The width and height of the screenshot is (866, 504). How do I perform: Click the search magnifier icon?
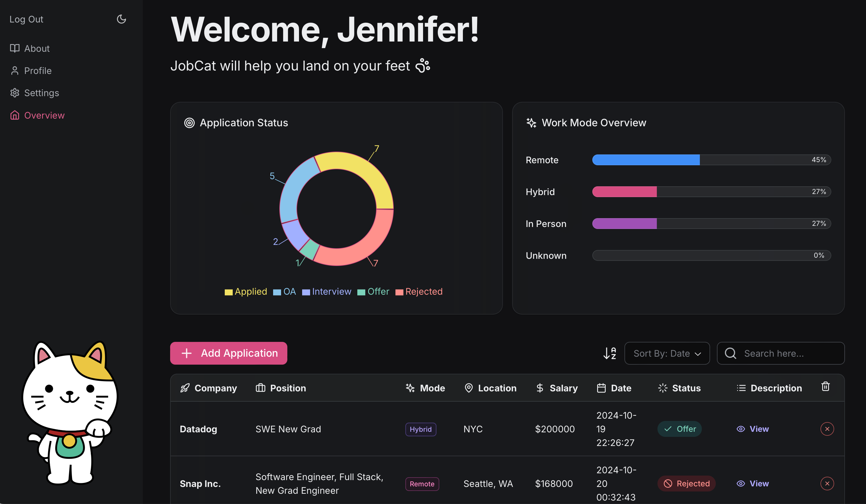tap(730, 353)
